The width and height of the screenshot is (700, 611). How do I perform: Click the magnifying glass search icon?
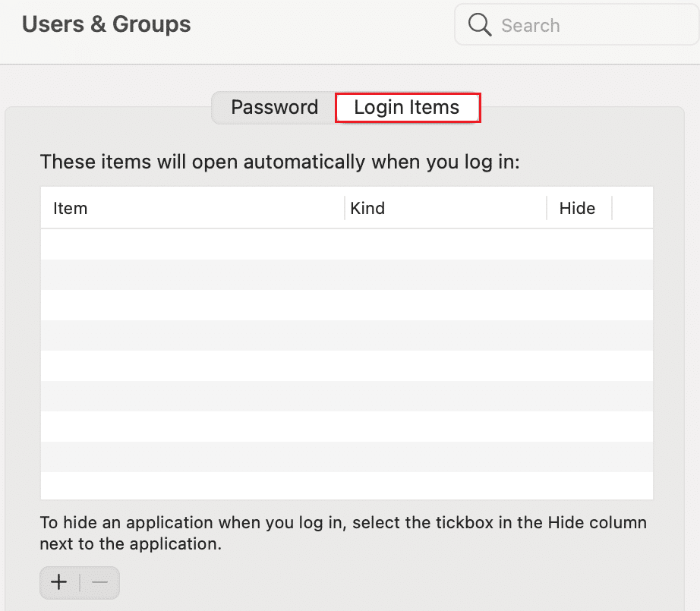480,25
